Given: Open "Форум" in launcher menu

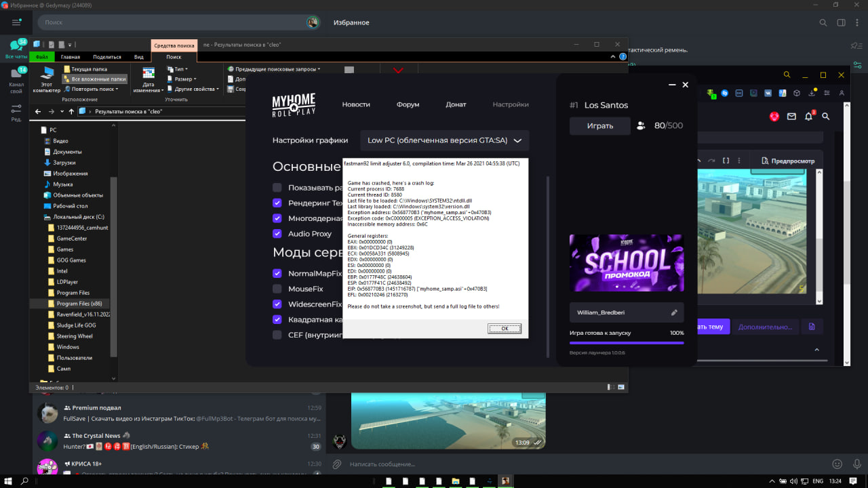Looking at the screenshot, I should tap(408, 104).
